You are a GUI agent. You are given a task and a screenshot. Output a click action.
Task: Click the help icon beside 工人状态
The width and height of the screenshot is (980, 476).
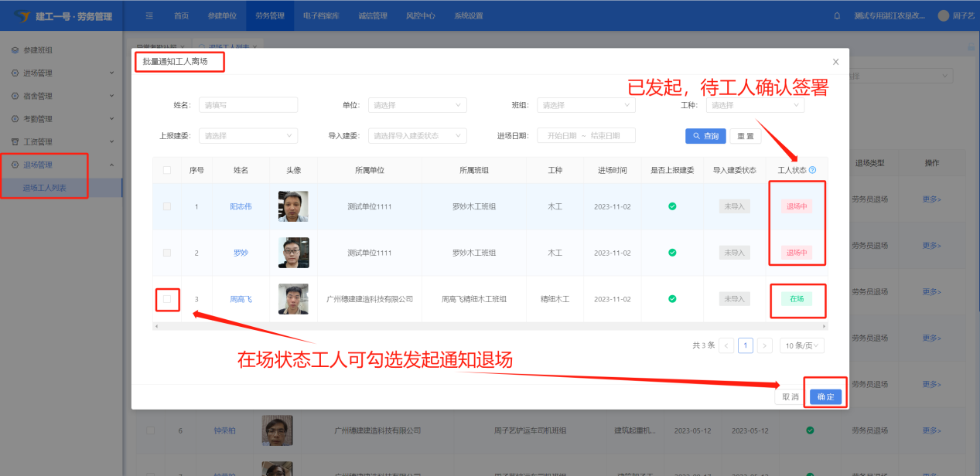pyautogui.click(x=812, y=170)
